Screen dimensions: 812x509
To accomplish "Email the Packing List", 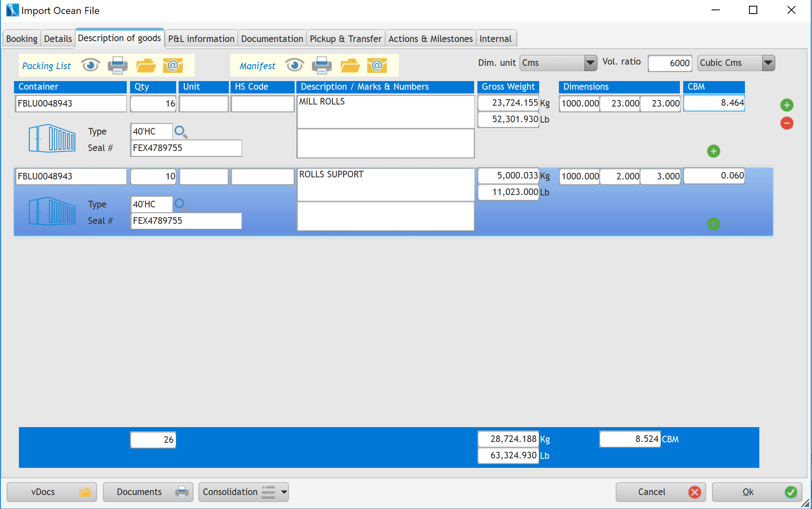I will (x=173, y=65).
